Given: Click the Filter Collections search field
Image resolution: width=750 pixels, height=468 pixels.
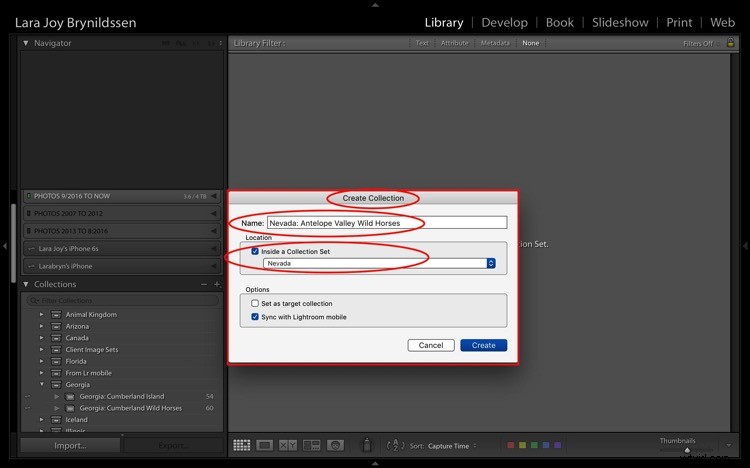Looking at the screenshot, I should [123, 301].
